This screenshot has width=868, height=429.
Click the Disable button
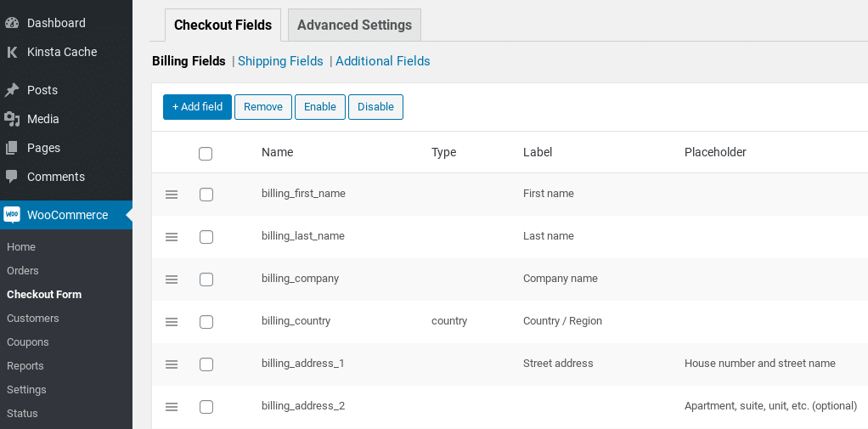[x=375, y=107]
